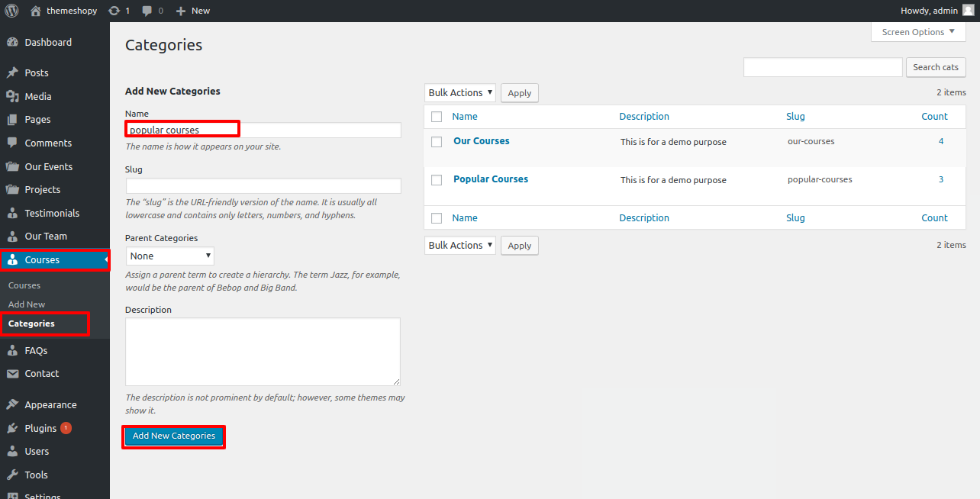The image size is (980, 499).
Task: Click the Search cats button
Action: [935, 67]
